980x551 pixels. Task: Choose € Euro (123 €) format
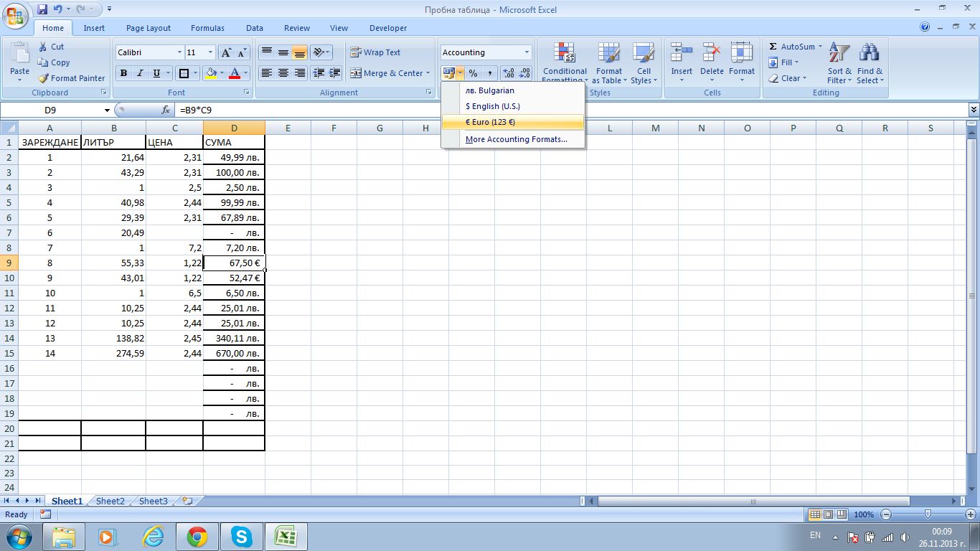point(512,122)
